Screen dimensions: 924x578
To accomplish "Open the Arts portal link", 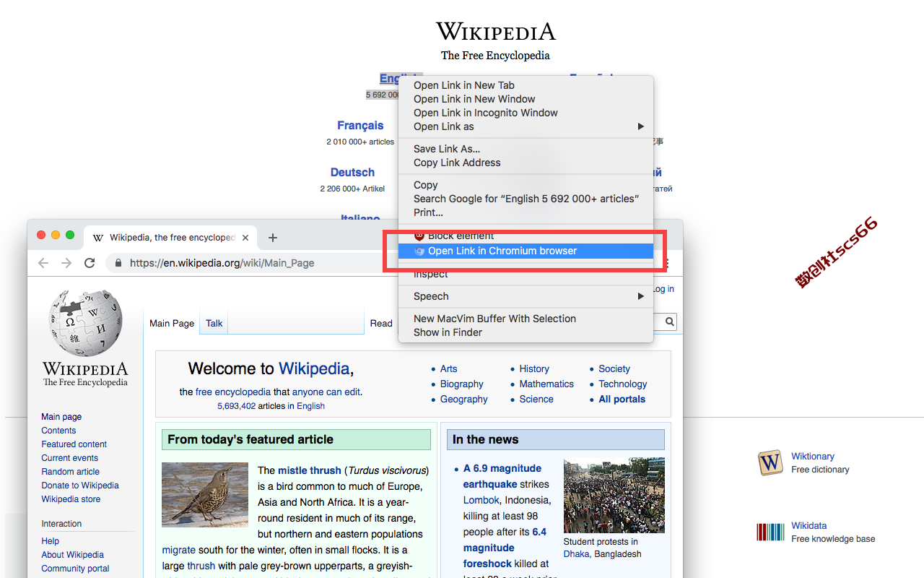I will (x=449, y=369).
